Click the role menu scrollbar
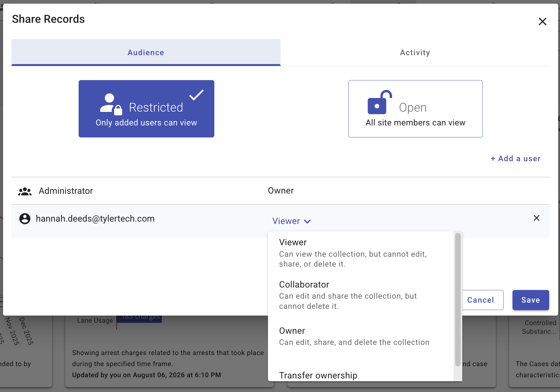560x392 pixels. tap(458, 300)
